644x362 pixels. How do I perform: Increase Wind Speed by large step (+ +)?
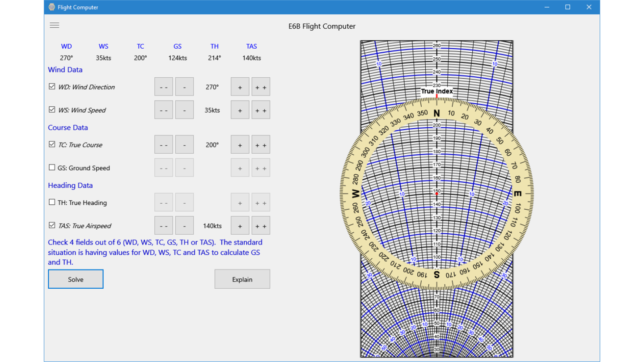(x=261, y=110)
